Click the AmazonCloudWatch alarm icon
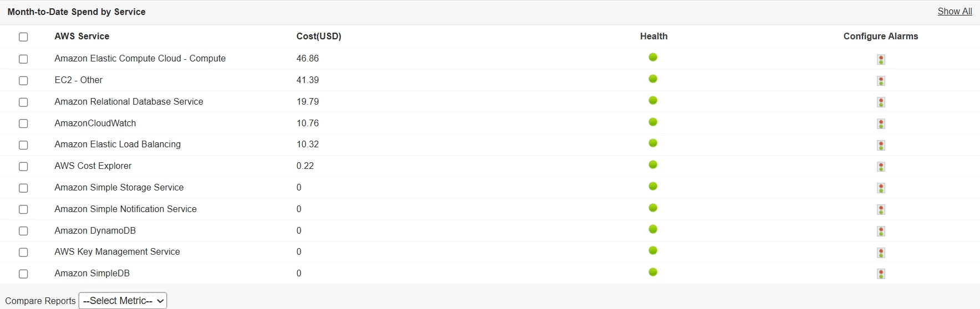 881,124
